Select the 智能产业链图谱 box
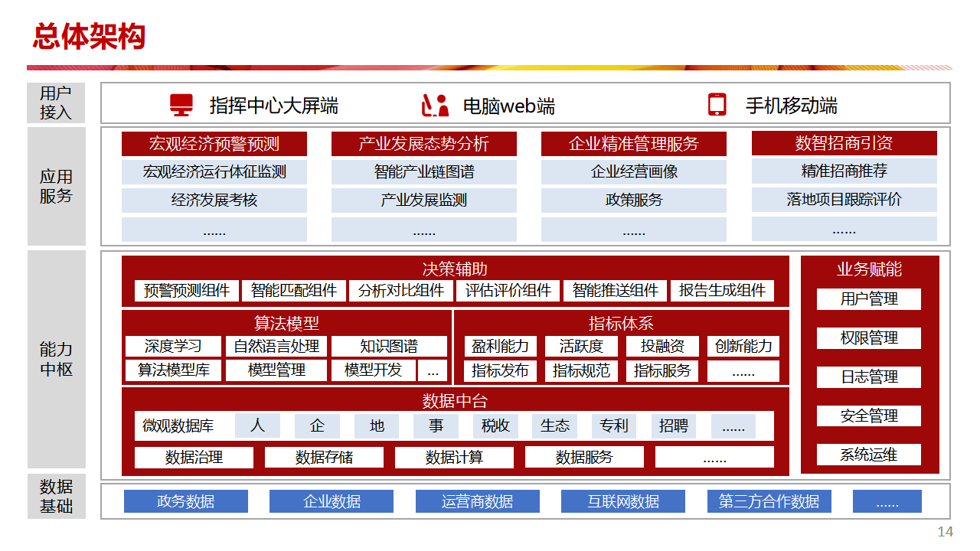The height and width of the screenshot is (551, 980). coord(424,172)
